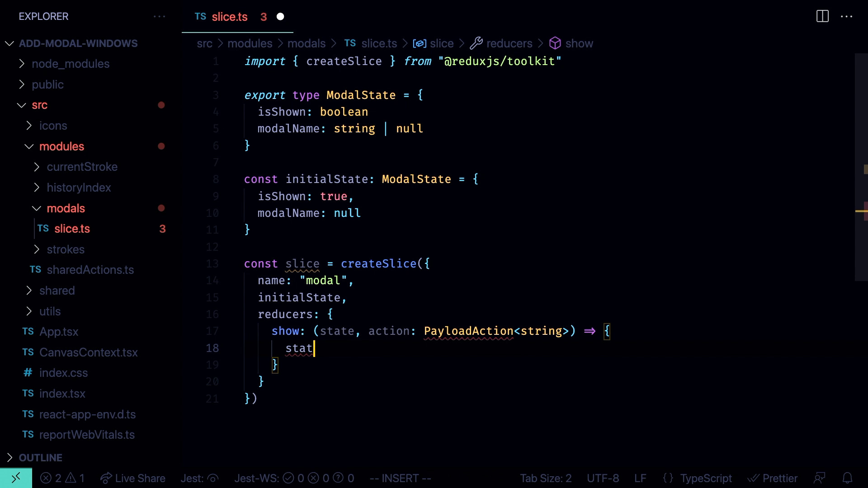Change line endings via LF indicator
This screenshot has height=488, width=868.
click(x=640, y=478)
